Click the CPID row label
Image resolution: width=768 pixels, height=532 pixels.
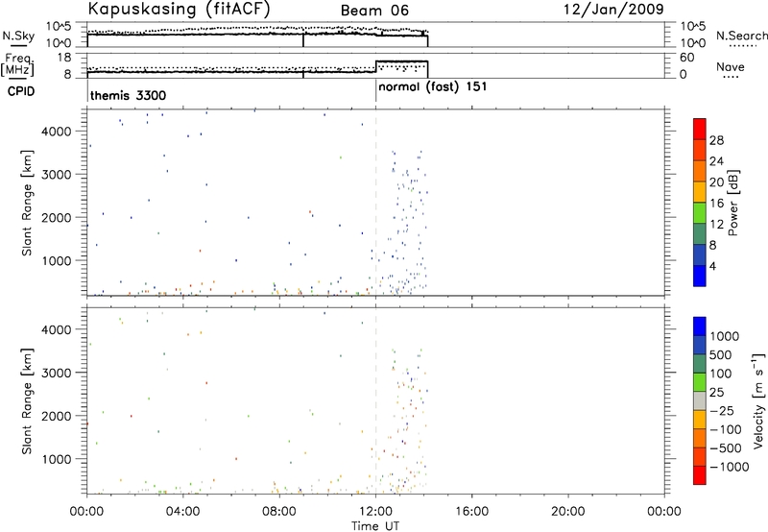tap(21, 91)
